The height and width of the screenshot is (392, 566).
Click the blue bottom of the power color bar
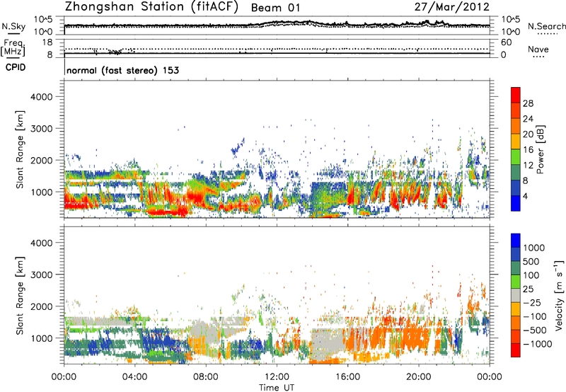[x=516, y=204]
